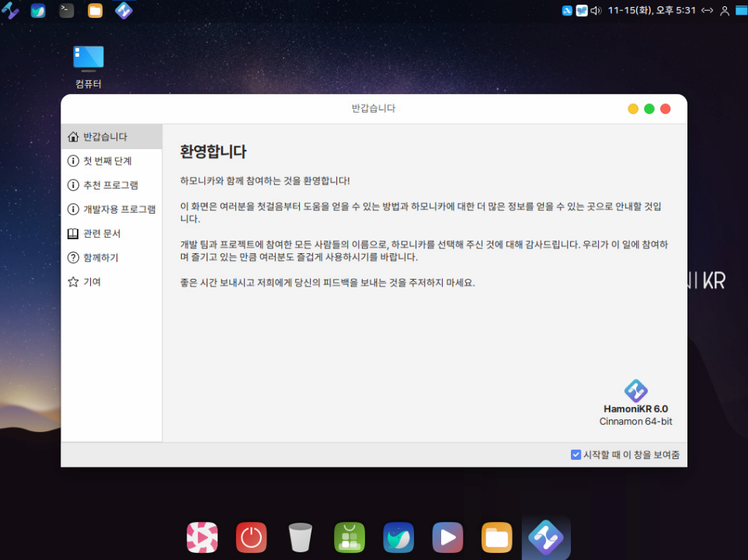
Task: Open the Whale browser from the dock
Action: click(398, 537)
